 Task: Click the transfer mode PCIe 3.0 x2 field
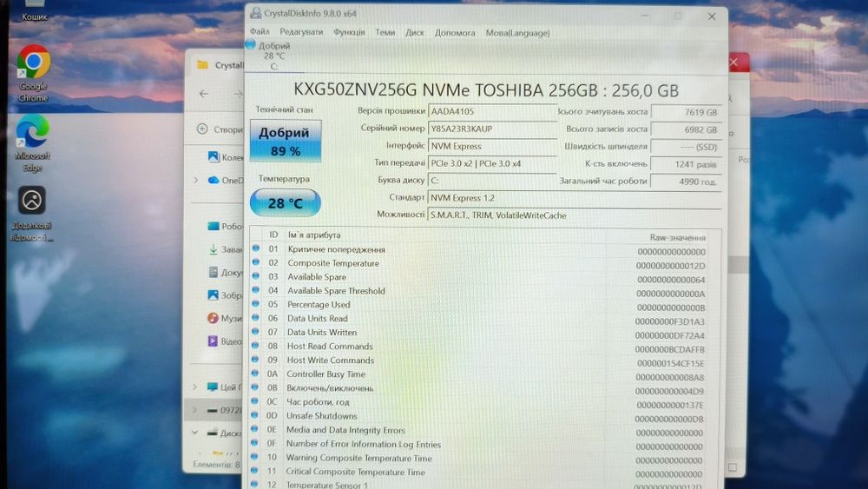point(492,163)
